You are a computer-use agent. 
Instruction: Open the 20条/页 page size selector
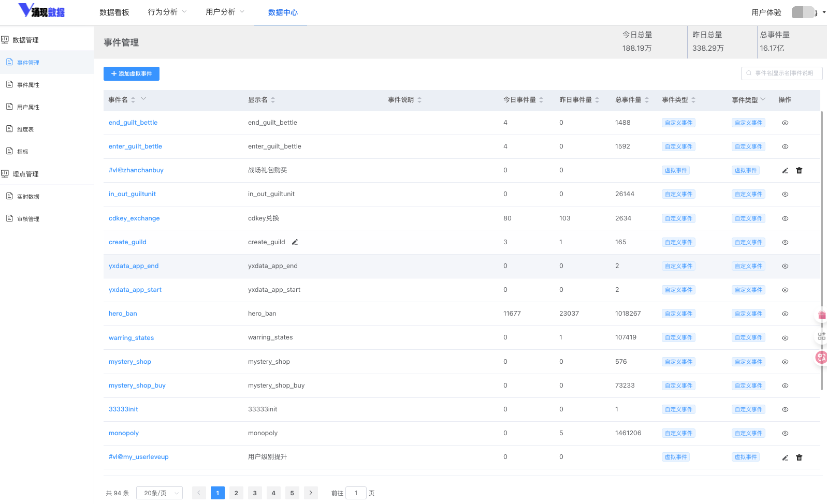[x=159, y=493]
